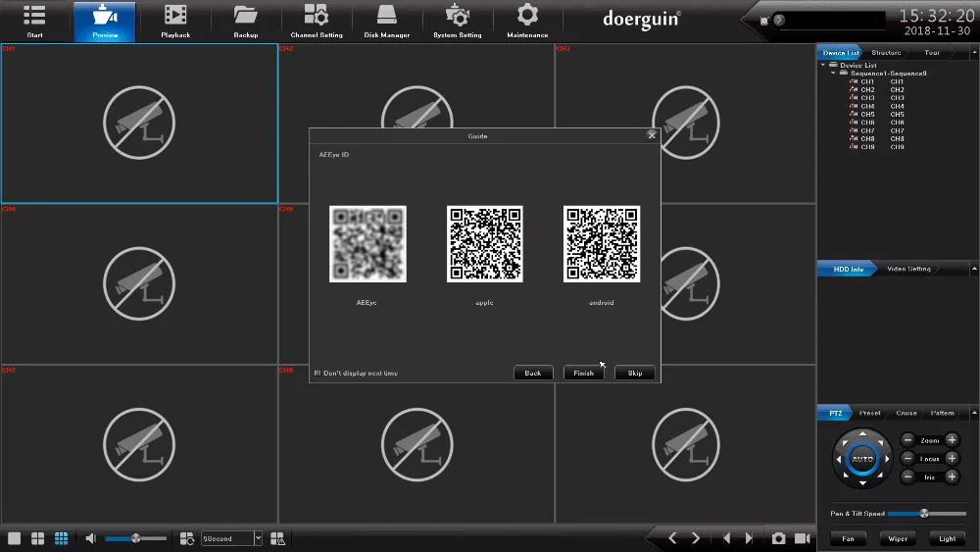Click the Wiper button
This screenshot has height=552, width=980.
[x=898, y=538]
